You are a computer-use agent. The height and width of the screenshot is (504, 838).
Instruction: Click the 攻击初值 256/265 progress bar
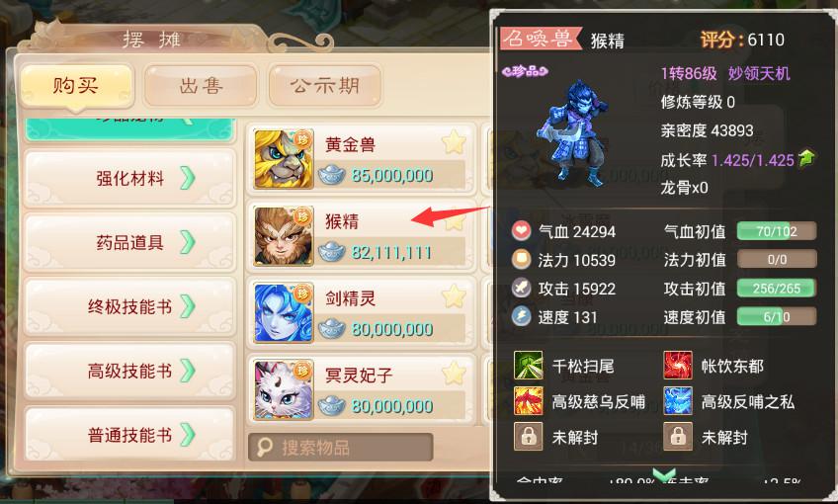coord(777,289)
